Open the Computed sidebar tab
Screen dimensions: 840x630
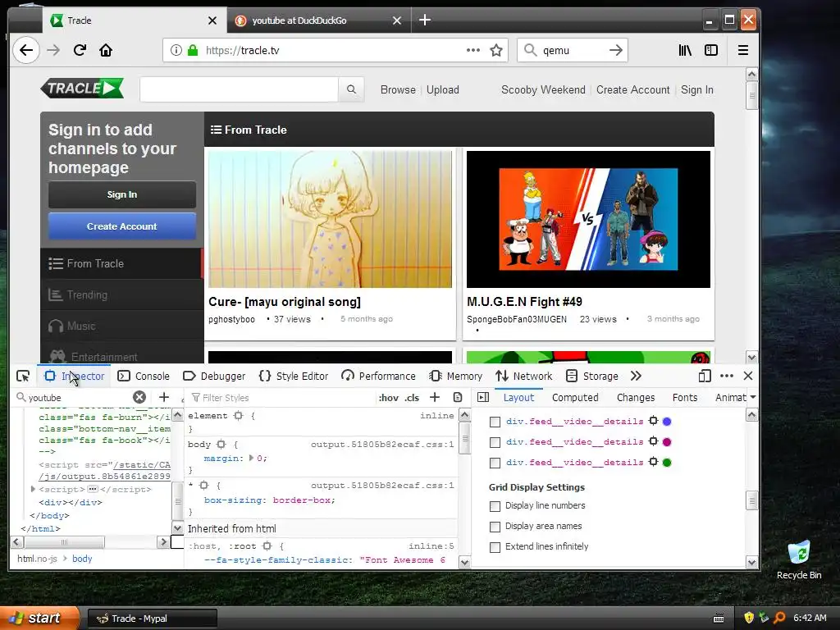575,398
